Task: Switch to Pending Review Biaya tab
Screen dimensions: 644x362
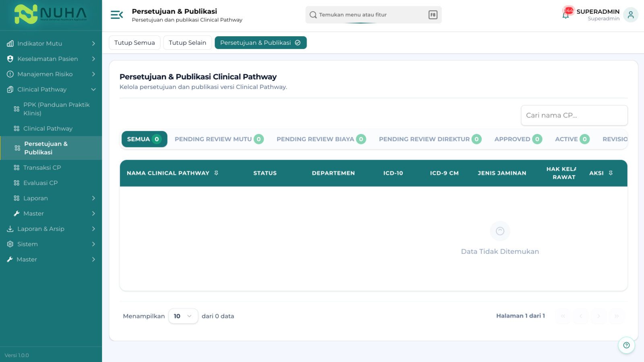Action: pyautogui.click(x=321, y=139)
